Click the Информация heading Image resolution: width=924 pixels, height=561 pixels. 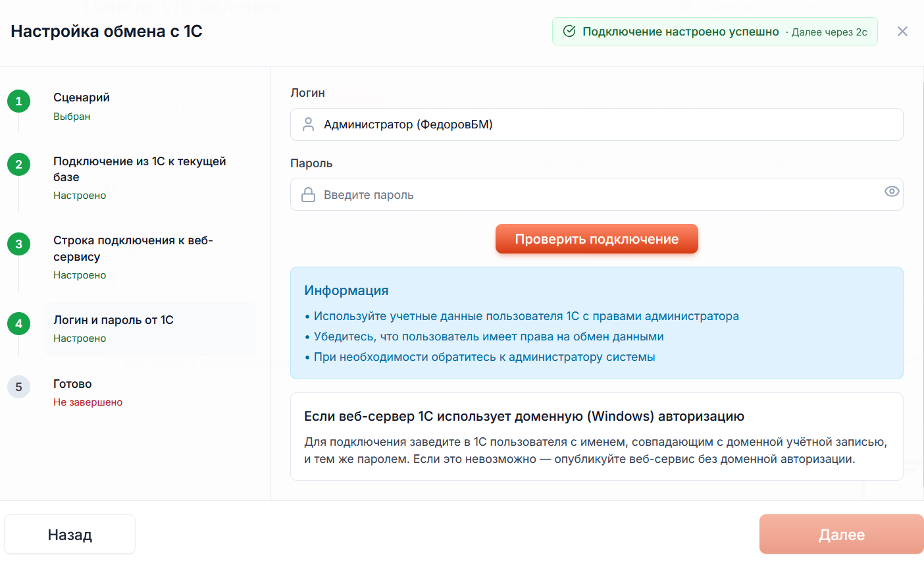pyautogui.click(x=346, y=290)
